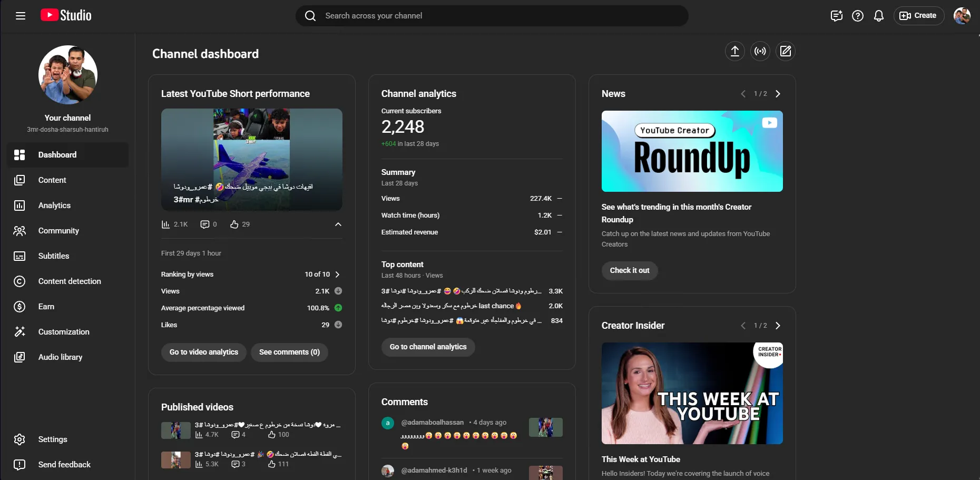Image resolution: width=980 pixels, height=480 pixels.
Task: Click the Check it out button
Action: coord(630,270)
